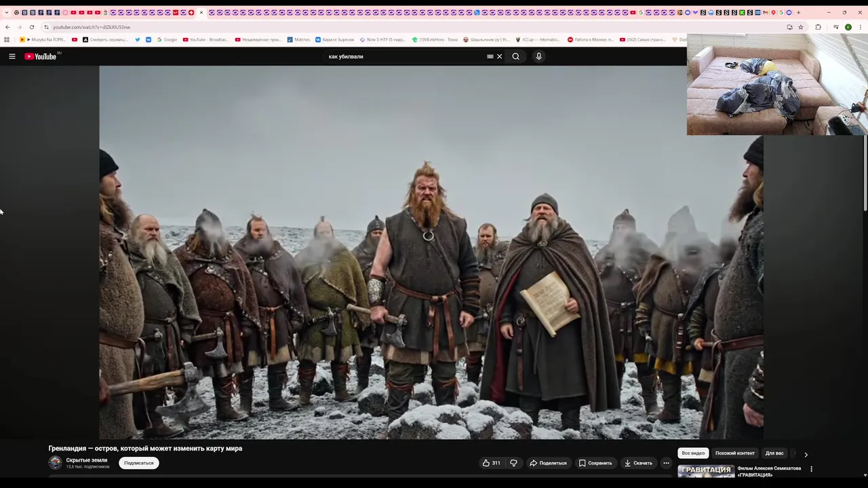
Task: Expand the tab search dropdown arrow
Action: [x=7, y=12]
